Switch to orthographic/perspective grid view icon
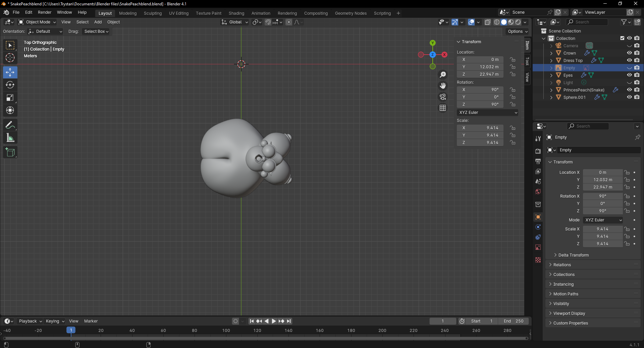The height and width of the screenshot is (348, 644). pyautogui.click(x=443, y=108)
